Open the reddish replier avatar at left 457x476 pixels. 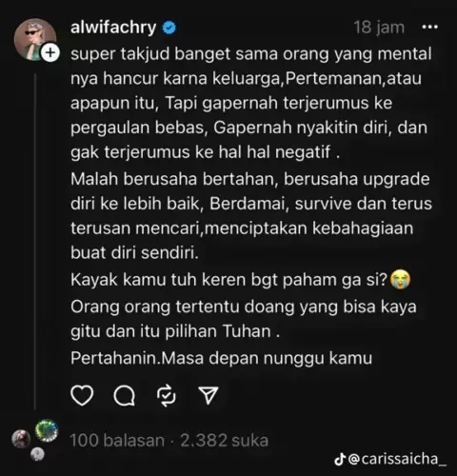tap(21, 439)
